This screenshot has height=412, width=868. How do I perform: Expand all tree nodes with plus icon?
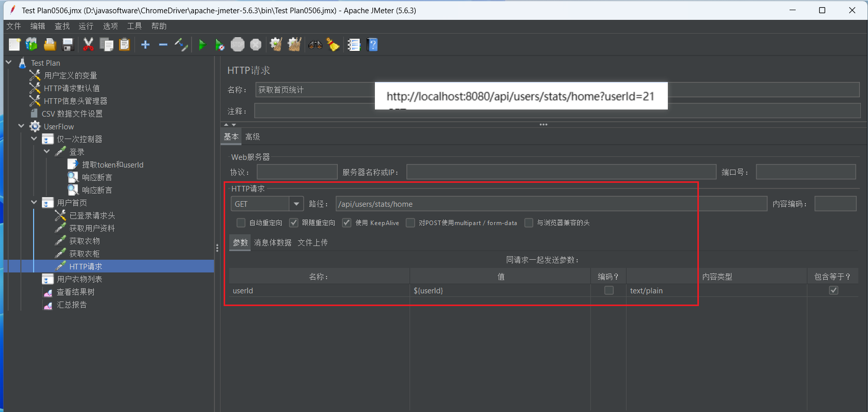145,45
